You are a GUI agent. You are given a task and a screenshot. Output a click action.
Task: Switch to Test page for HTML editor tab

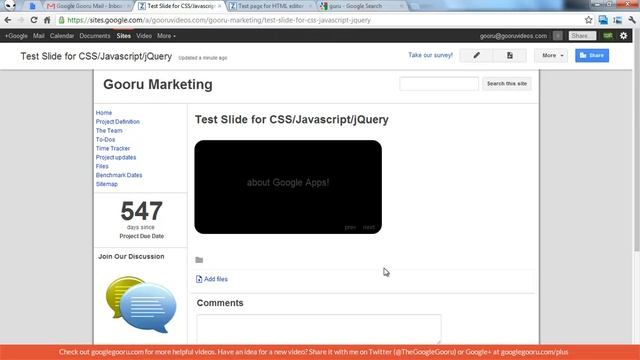coord(270,6)
